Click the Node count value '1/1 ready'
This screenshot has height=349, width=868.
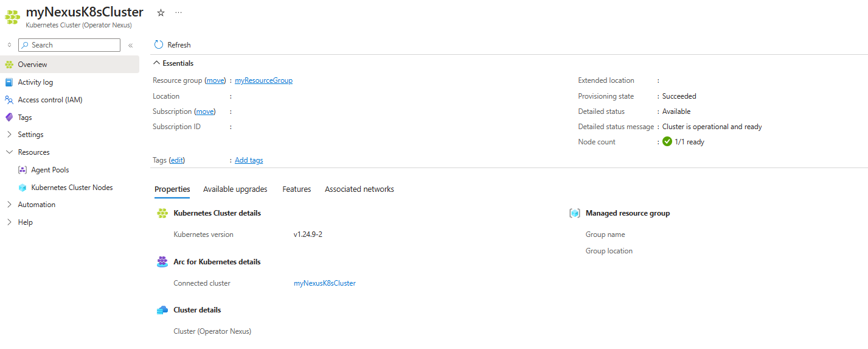[x=690, y=142]
